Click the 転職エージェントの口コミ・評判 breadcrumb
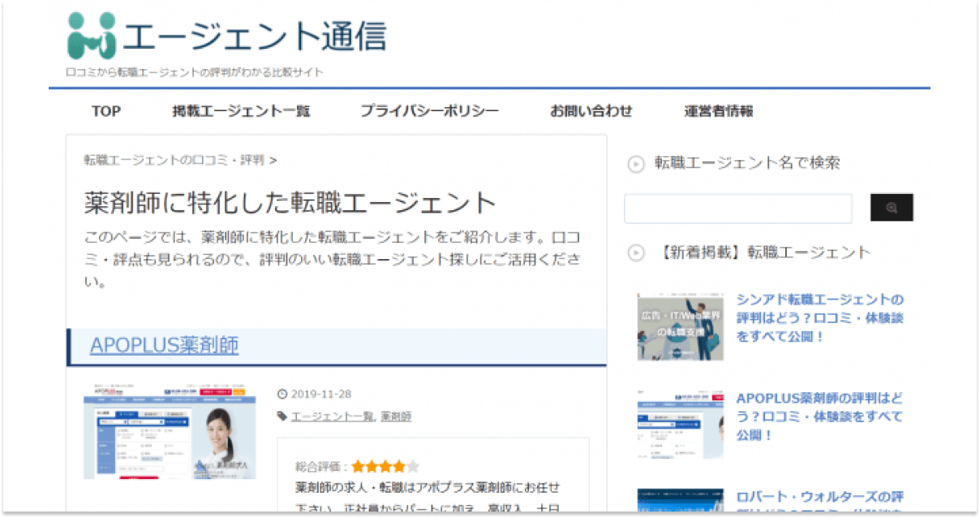This screenshot has height=518, width=980. pyautogui.click(x=174, y=160)
